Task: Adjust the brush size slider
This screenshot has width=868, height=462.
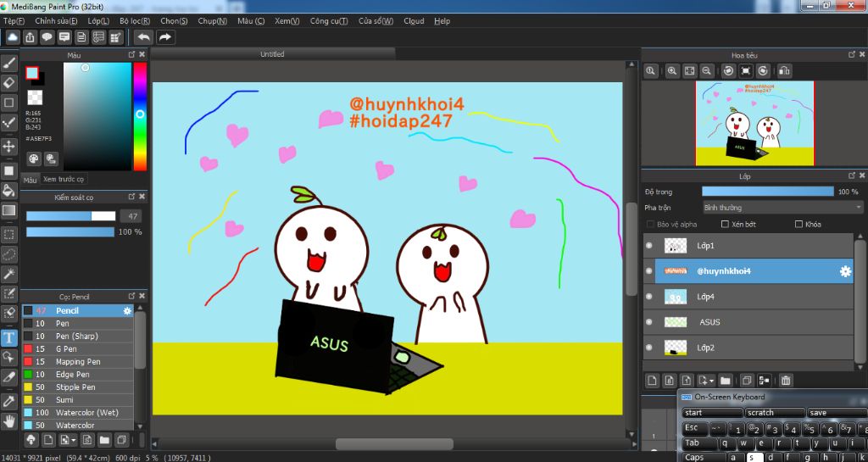Action: tap(71, 216)
